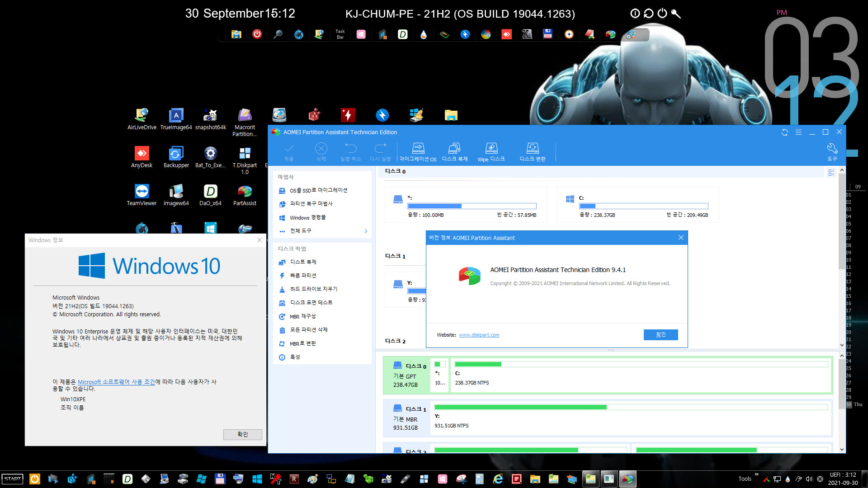Open the T.Diskpart 1.0 desktop icon

(245, 160)
